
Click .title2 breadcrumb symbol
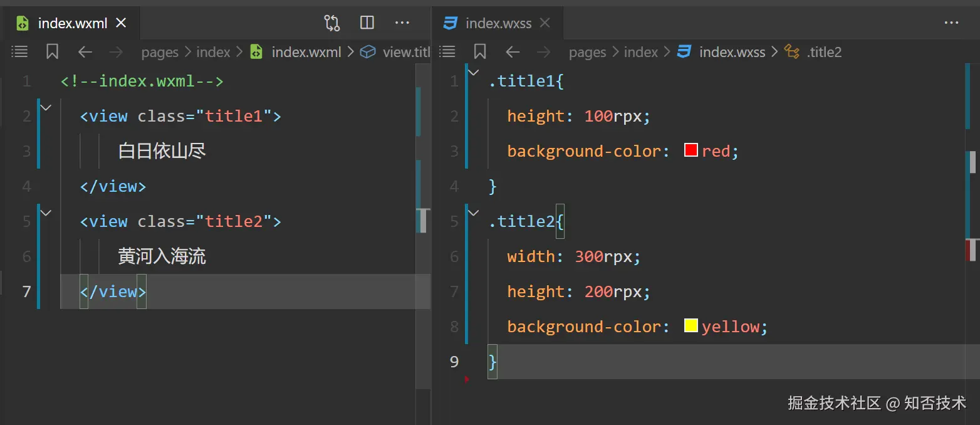[x=813, y=53]
